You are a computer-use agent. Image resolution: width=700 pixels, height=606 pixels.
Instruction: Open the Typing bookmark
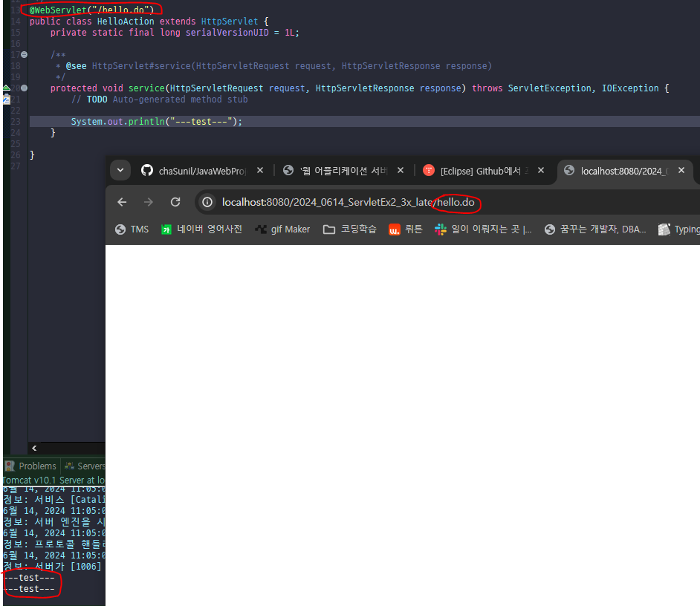(x=679, y=229)
